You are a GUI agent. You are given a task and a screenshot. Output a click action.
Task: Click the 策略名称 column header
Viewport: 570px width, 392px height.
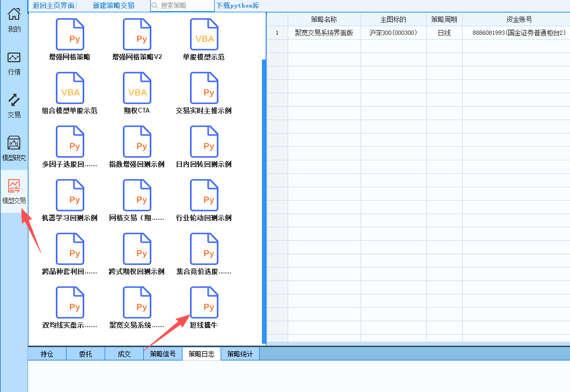[x=324, y=19]
